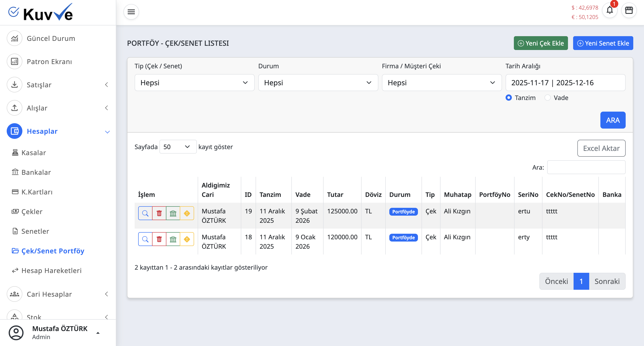Click the hamburger menu toggle icon
Image resolution: width=644 pixels, height=346 pixels.
(x=131, y=12)
